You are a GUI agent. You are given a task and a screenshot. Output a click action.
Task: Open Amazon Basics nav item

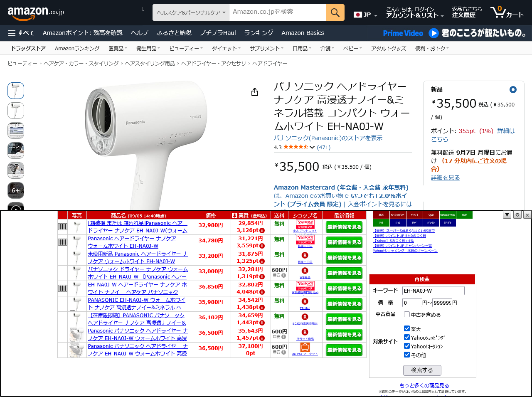(x=303, y=33)
